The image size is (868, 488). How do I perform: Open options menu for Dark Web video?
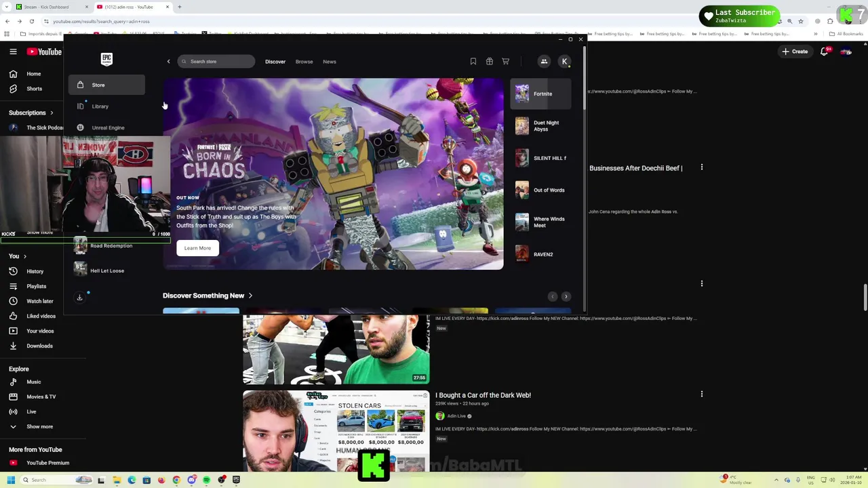pos(702,394)
